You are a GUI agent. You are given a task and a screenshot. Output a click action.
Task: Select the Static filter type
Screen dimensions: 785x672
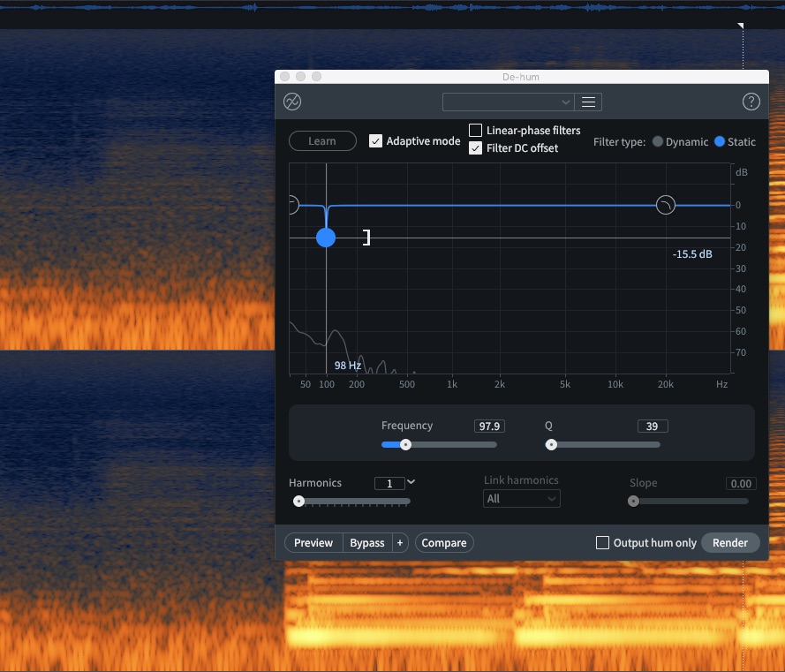click(720, 141)
